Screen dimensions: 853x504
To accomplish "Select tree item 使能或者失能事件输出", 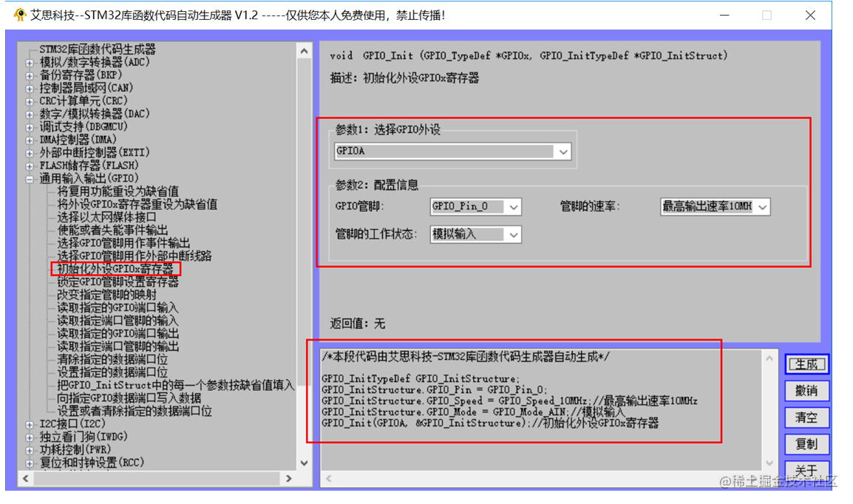I will 112,231.
